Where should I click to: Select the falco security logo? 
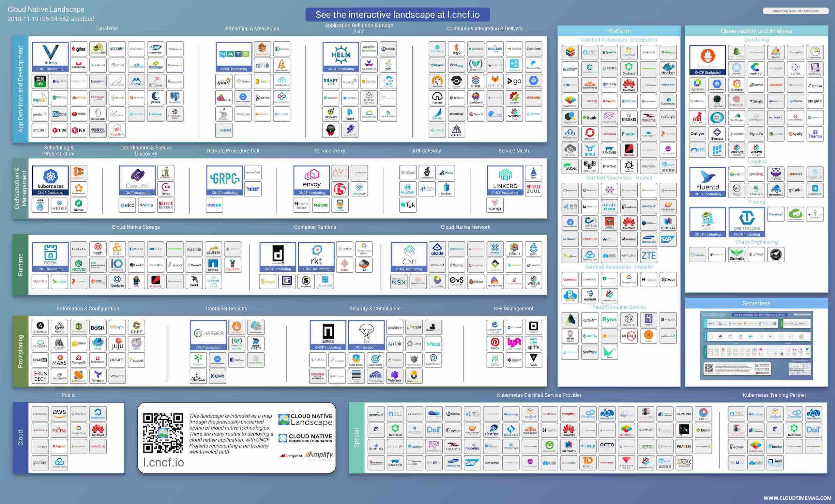click(433, 344)
